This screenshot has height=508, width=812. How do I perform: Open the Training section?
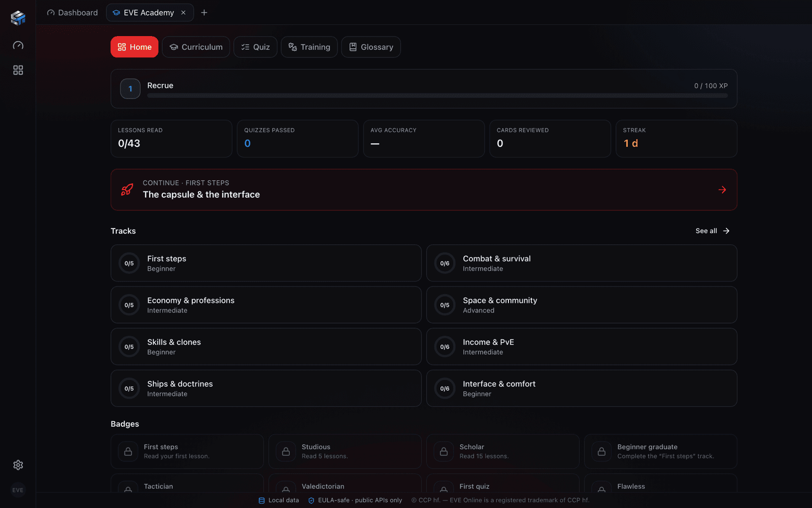309,47
